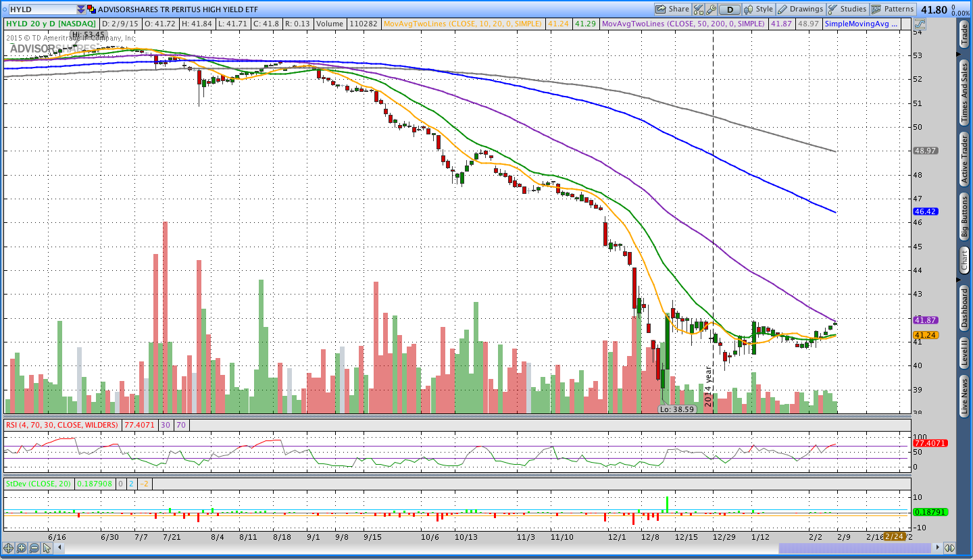Click the small circle left of symbol field
Screen dimensions: 973x560
click(4, 9)
